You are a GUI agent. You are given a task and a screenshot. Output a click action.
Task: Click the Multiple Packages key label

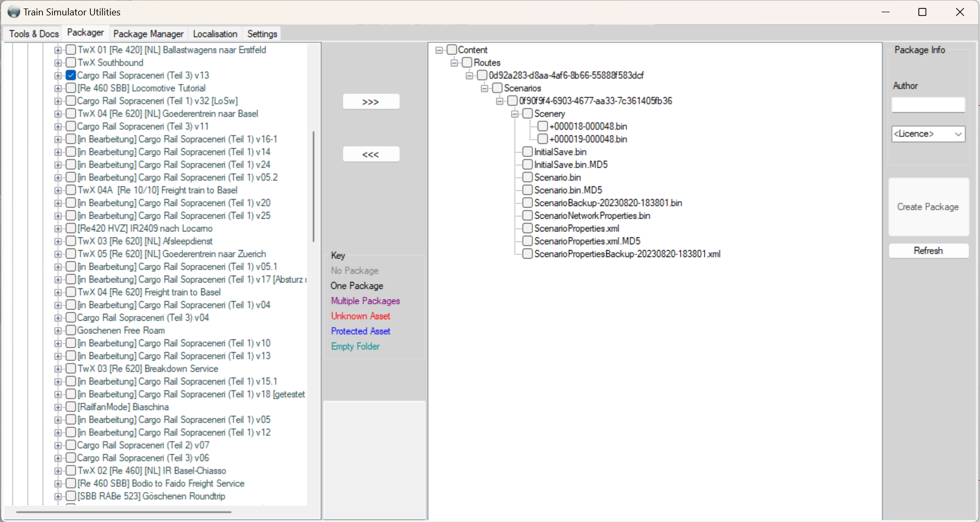366,301
